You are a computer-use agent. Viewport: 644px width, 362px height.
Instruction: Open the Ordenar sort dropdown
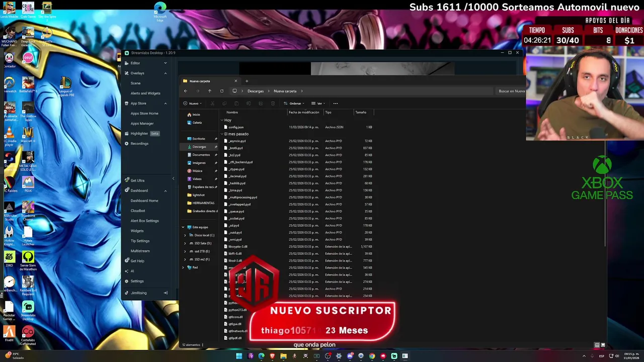pos(294,103)
